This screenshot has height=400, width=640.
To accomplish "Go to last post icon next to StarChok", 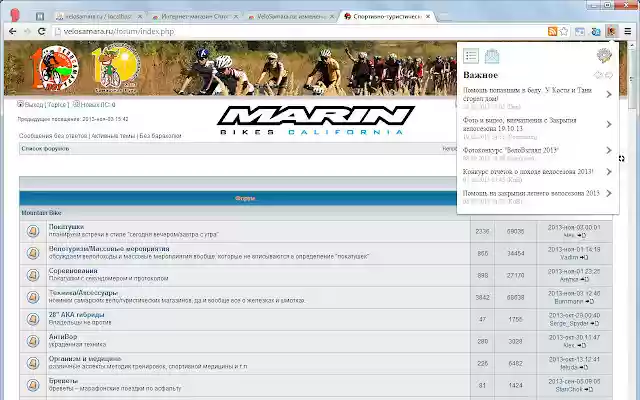I will coord(589,390).
